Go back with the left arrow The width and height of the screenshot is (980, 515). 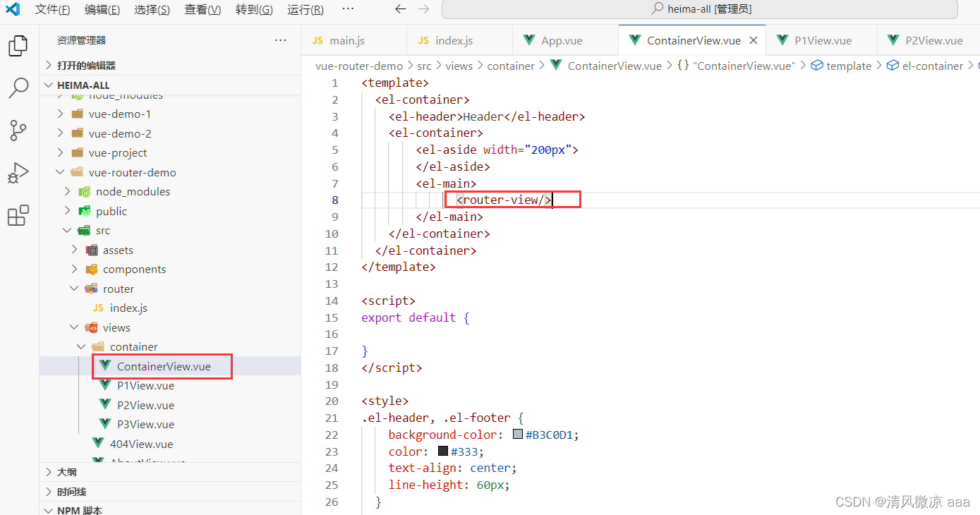pyautogui.click(x=400, y=9)
